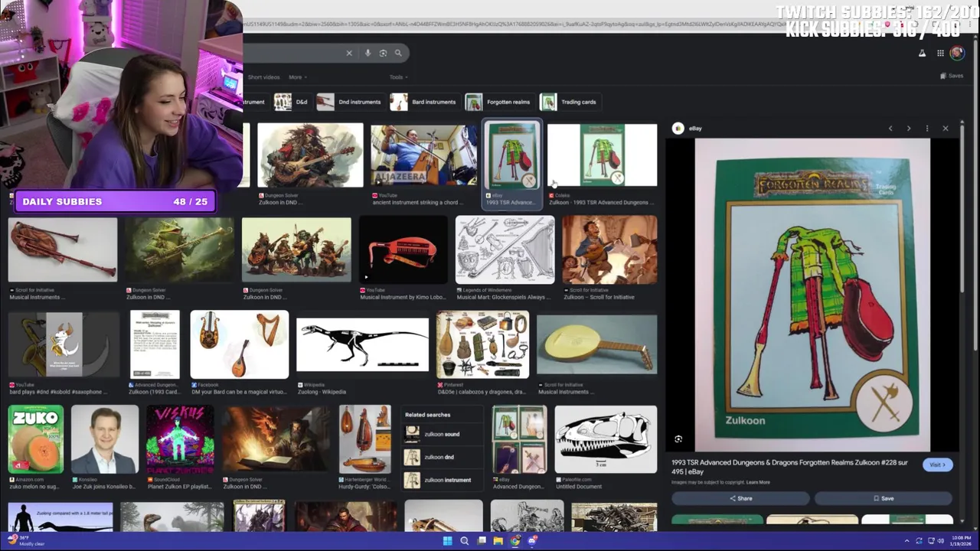Go to previous image in preview panel
The height and width of the screenshot is (551, 980).
pos(890,129)
